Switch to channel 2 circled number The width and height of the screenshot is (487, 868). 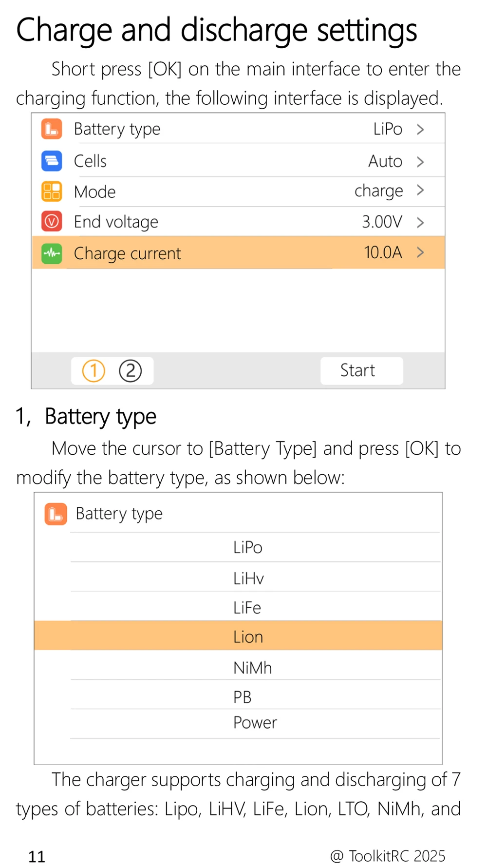pos(131,371)
